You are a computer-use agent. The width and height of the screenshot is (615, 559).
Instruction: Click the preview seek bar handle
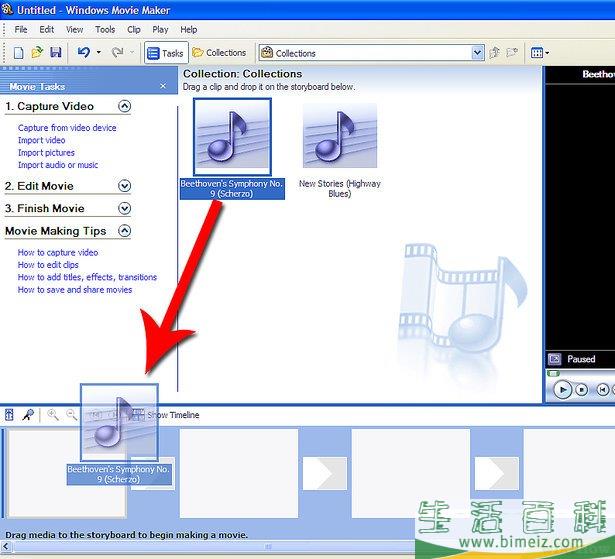pyautogui.click(x=553, y=373)
